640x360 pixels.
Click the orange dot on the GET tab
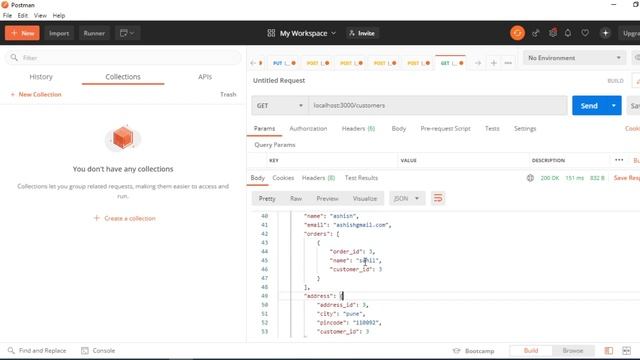[461, 63]
